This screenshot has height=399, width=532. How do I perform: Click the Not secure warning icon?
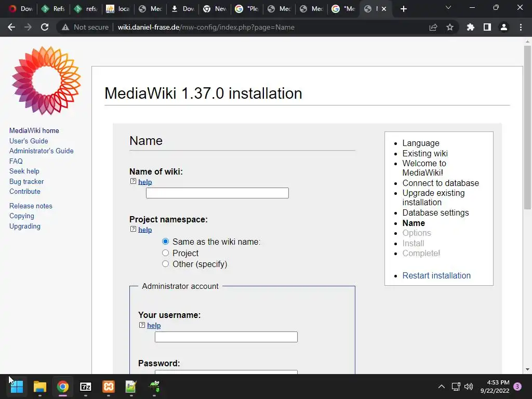[x=65, y=27]
